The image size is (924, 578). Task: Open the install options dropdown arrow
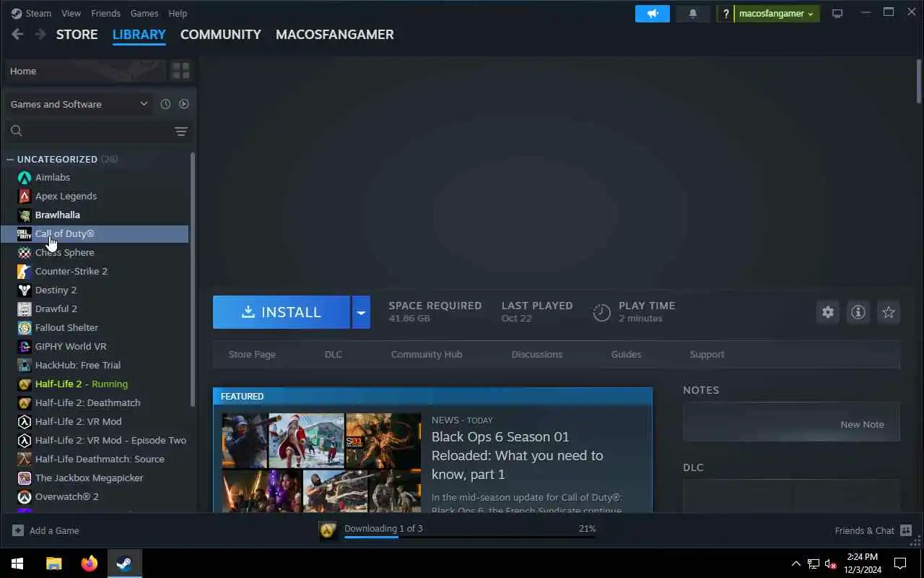(x=361, y=312)
